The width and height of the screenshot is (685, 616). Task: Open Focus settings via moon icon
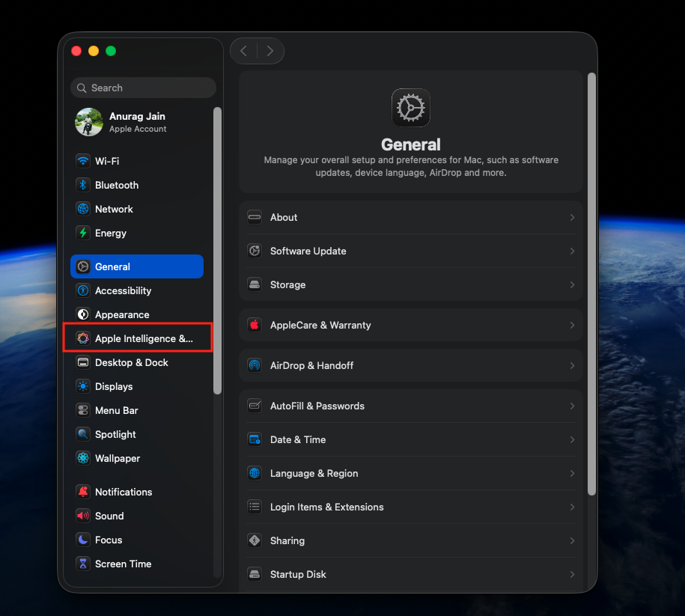coord(82,540)
